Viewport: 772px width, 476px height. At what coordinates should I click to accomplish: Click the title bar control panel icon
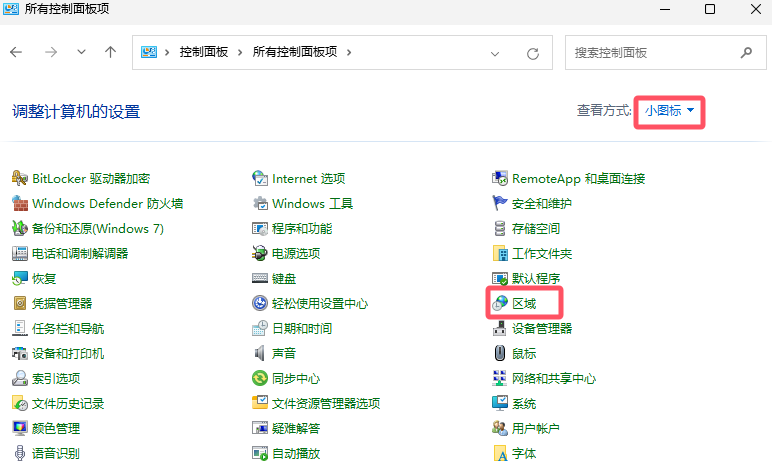click(x=11, y=9)
